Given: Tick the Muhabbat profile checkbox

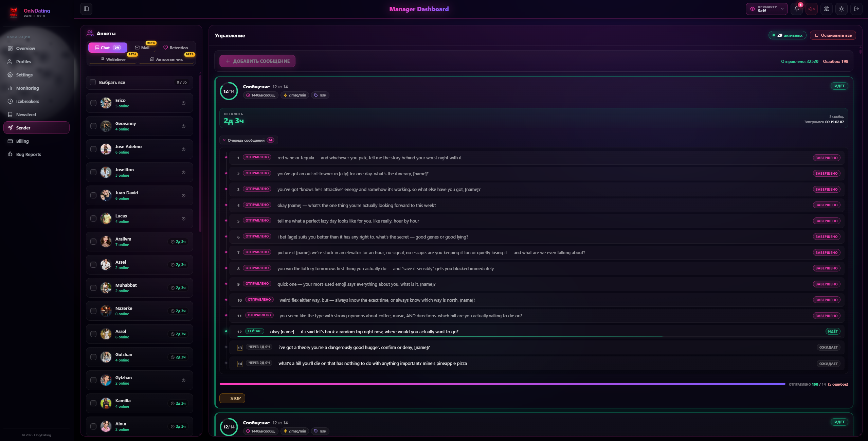Looking at the screenshot, I should [x=93, y=288].
